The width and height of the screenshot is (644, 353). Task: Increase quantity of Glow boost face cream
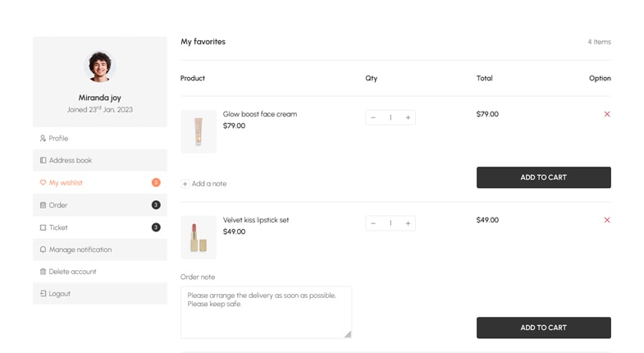tap(408, 117)
